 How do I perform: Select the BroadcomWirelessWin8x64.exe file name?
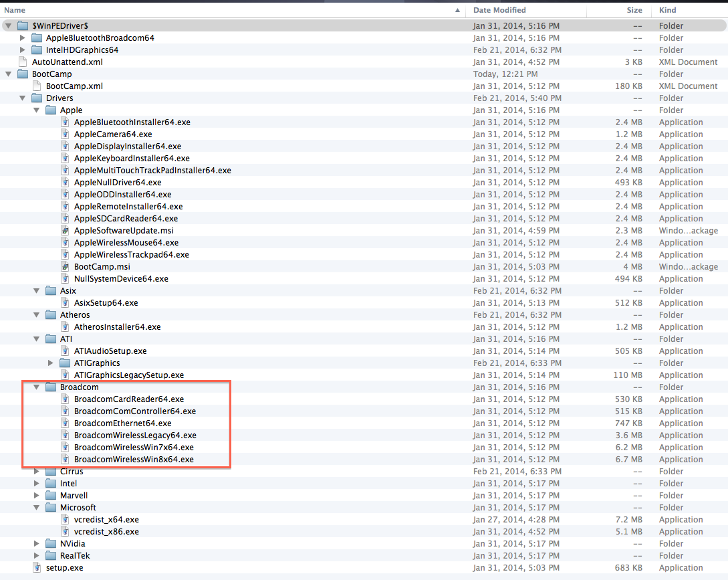point(134,459)
